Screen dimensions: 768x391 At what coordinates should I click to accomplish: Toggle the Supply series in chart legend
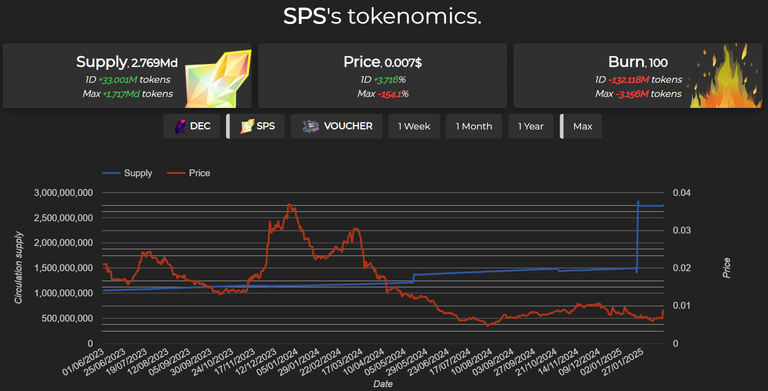[x=127, y=173]
